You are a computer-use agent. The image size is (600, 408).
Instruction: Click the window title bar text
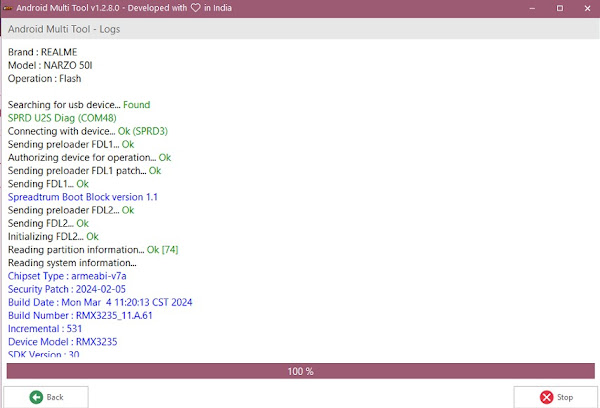click(x=130, y=9)
